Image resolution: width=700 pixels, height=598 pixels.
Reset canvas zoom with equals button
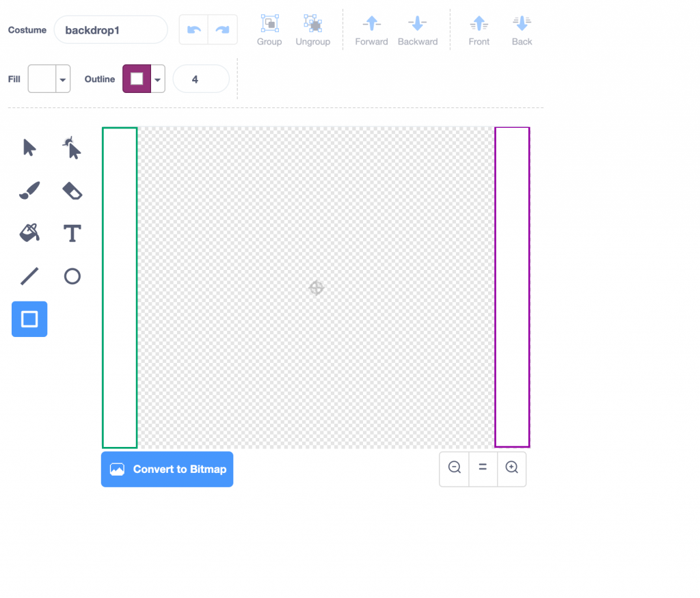coord(483,467)
